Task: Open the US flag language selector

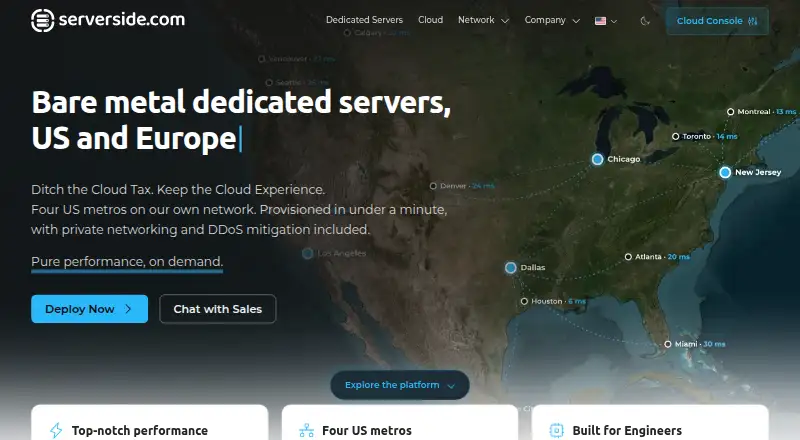Action: 606,21
